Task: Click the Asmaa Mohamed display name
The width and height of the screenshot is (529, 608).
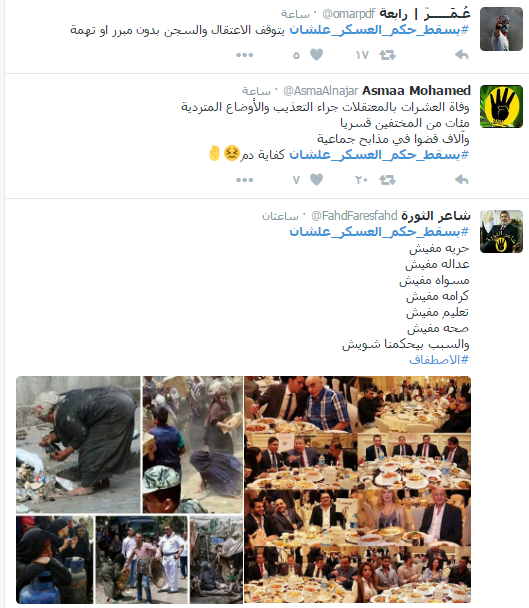Action: 416,91
